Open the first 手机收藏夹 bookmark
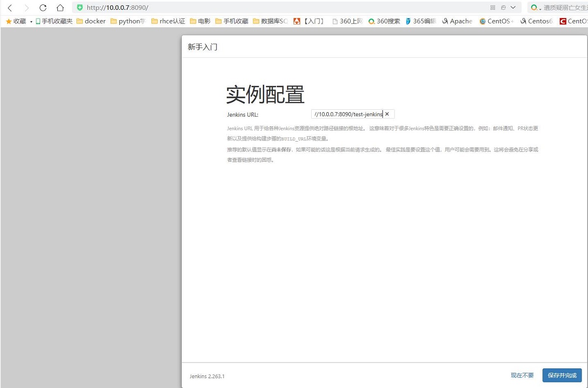This screenshot has height=388, width=588. [54, 21]
